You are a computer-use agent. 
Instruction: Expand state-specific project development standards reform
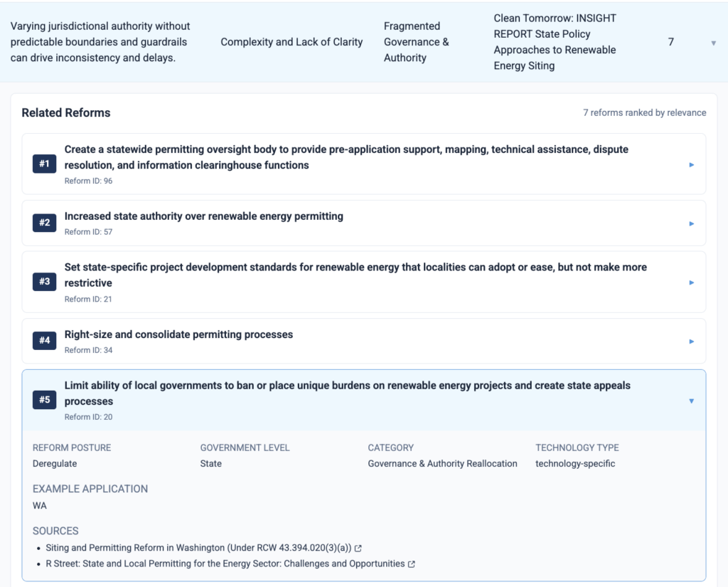click(691, 282)
